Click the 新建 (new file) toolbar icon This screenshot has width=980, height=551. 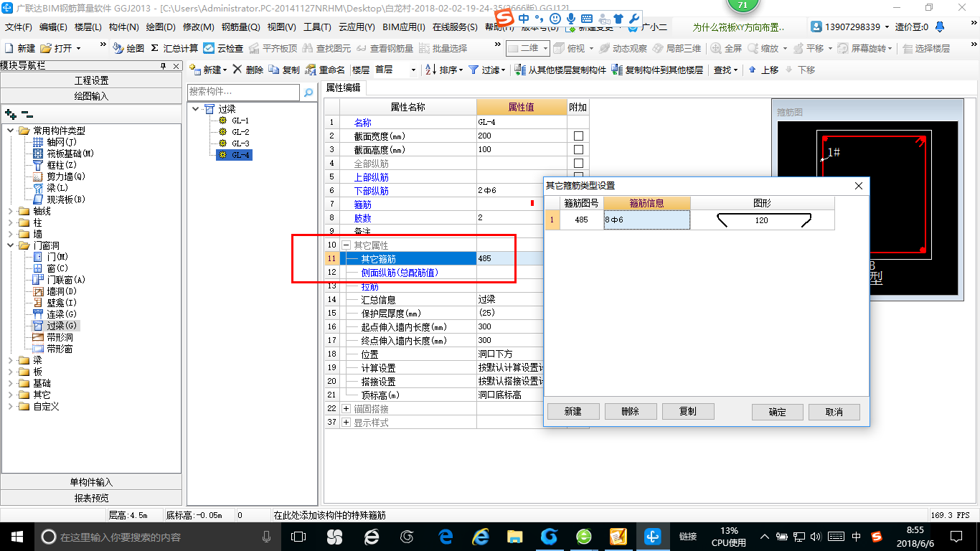pyautogui.click(x=9, y=48)
